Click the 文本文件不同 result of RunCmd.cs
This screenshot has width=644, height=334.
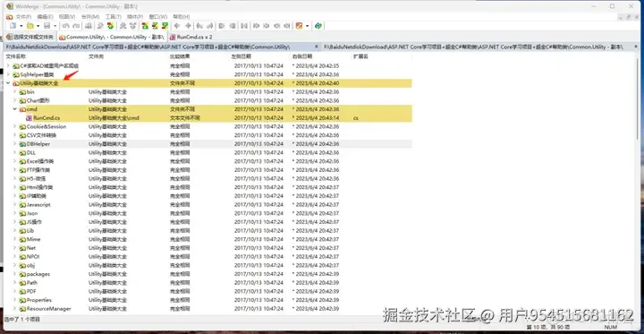[185, 118]
